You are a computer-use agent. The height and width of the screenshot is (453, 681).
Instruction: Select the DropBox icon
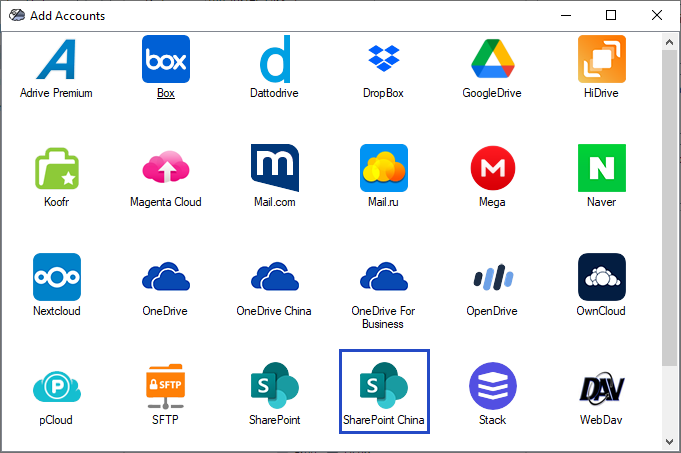click(384, 58)
